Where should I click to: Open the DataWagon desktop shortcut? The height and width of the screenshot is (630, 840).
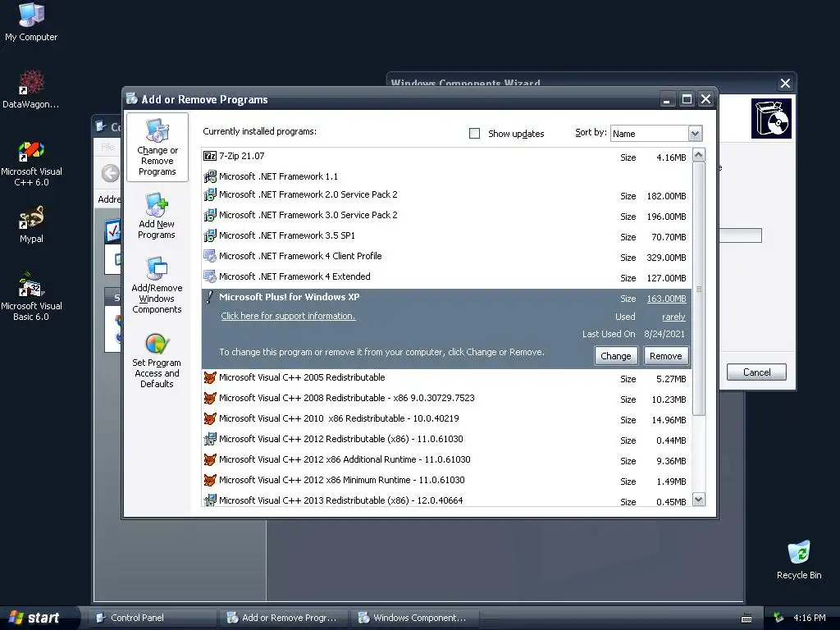(31, 89)
